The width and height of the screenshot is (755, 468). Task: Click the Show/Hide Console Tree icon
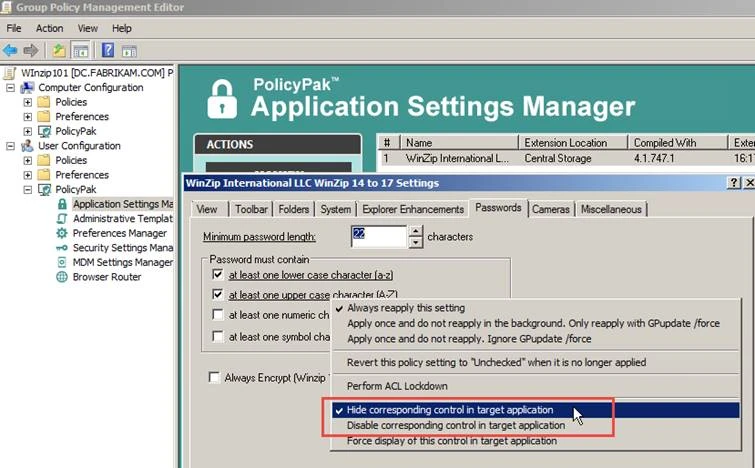pos(80,50)
